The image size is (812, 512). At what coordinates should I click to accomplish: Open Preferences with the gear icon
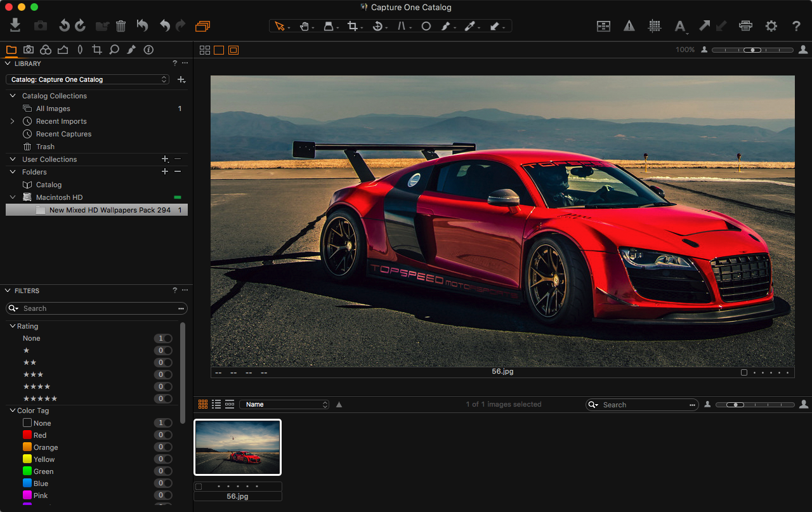(x=771, y=26)
